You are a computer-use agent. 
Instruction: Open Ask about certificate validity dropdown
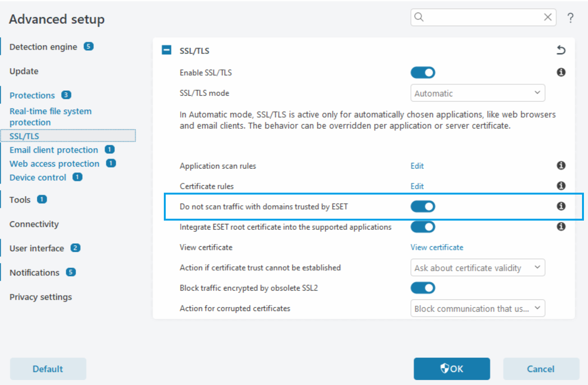point(477,268)
